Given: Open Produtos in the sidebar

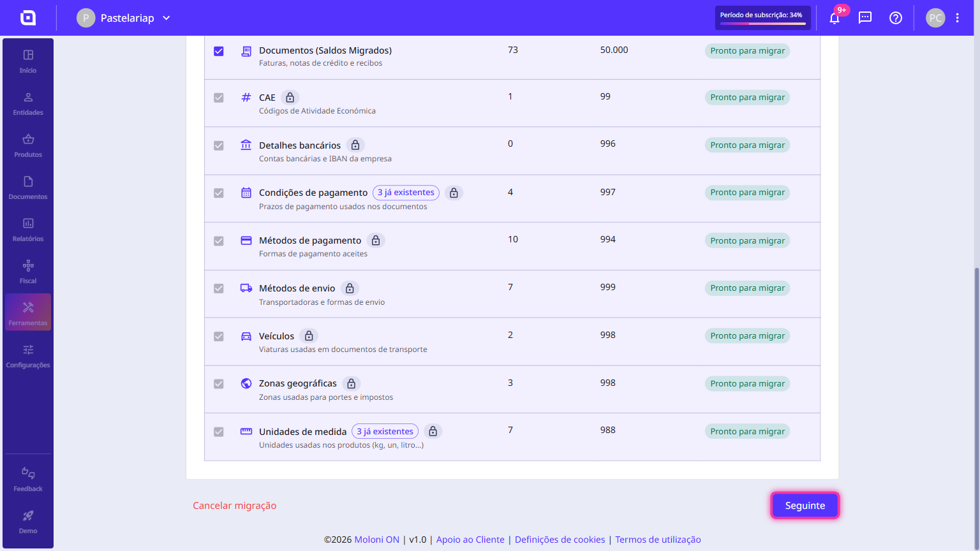Looking at the screenshot, I should [28, 145].
